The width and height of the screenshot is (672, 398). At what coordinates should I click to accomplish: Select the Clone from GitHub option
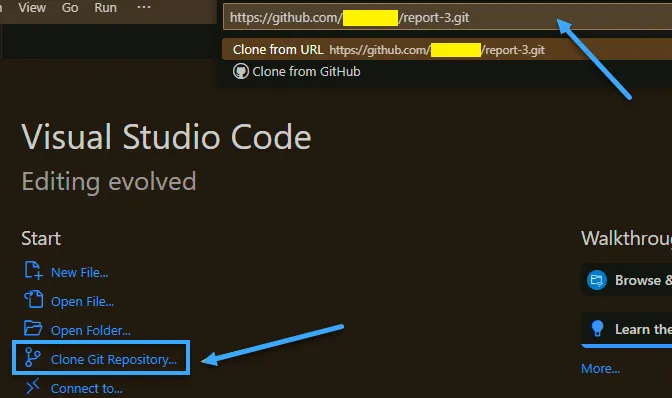(447, 72)
